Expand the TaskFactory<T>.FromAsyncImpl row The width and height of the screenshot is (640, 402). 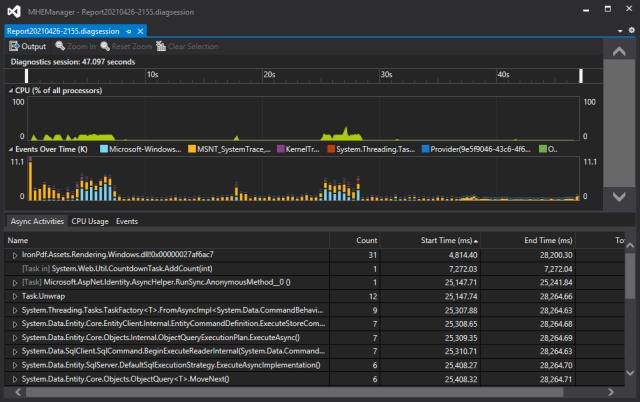tap(15, 311)
